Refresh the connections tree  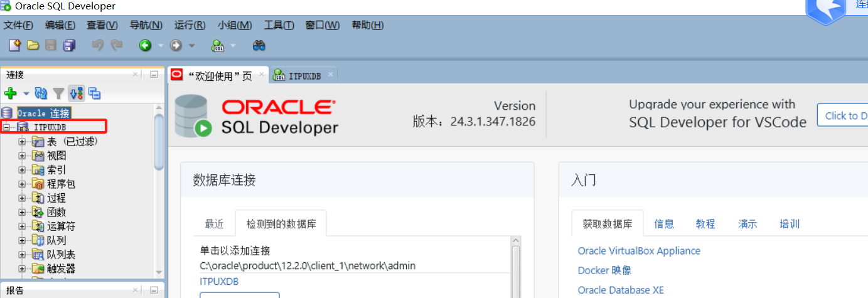point(41,93)
